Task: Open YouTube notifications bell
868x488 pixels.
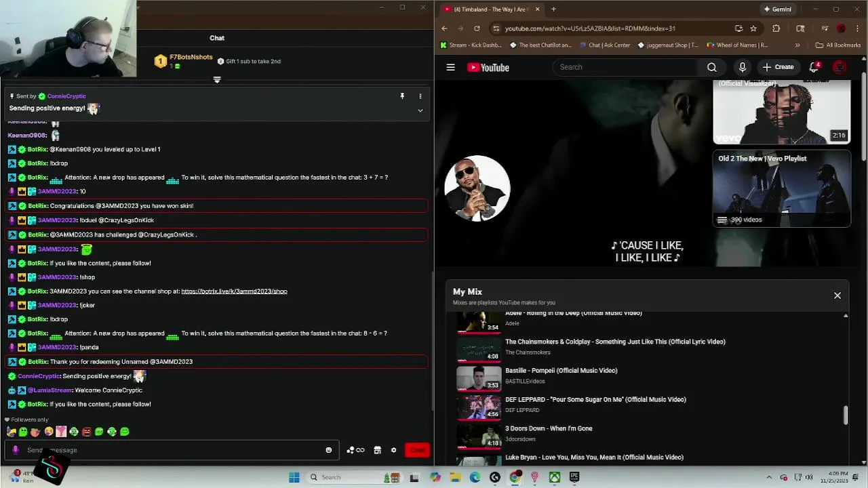Action: pos(814,67)
